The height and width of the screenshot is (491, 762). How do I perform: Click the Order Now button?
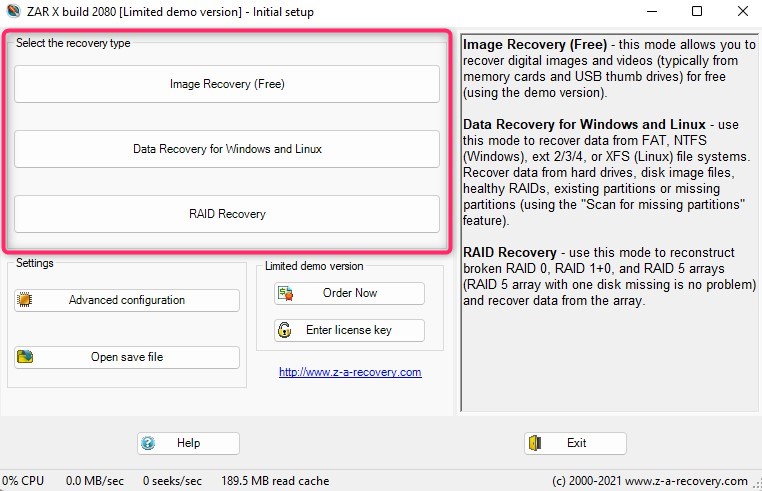pos(349,293)
